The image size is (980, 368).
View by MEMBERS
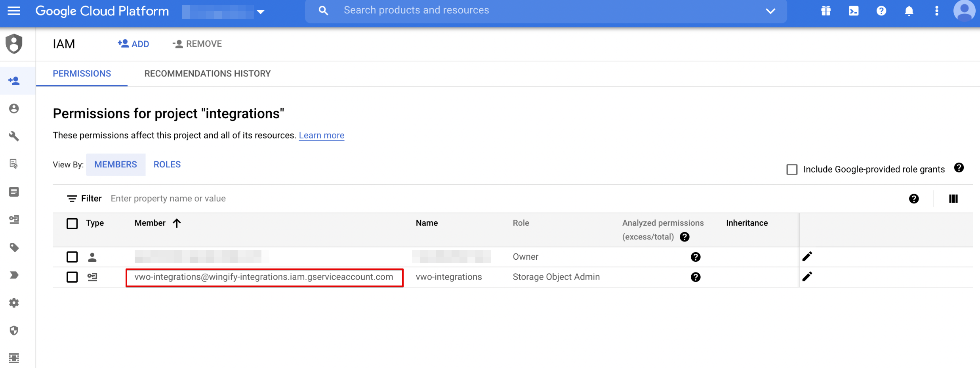click(x=116, y=165)
